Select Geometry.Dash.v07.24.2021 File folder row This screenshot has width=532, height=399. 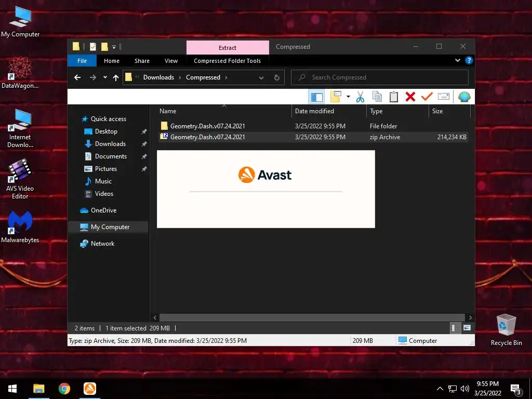click(x=313, y=126)
